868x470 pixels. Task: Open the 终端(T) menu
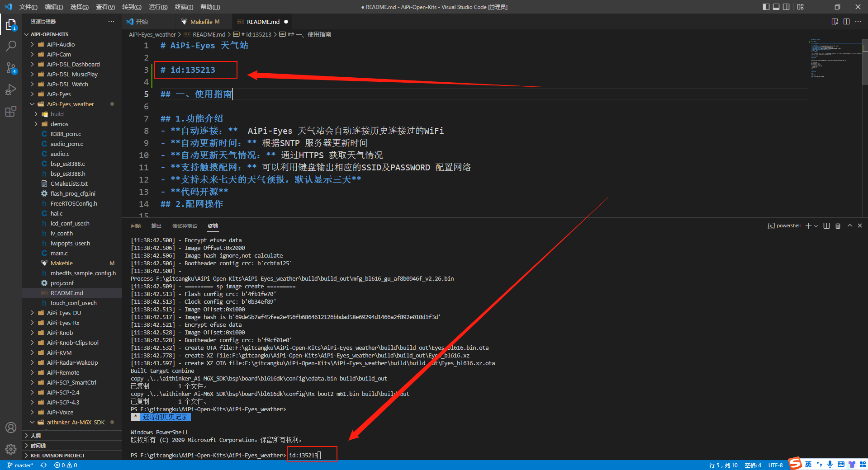coord(184,7)
